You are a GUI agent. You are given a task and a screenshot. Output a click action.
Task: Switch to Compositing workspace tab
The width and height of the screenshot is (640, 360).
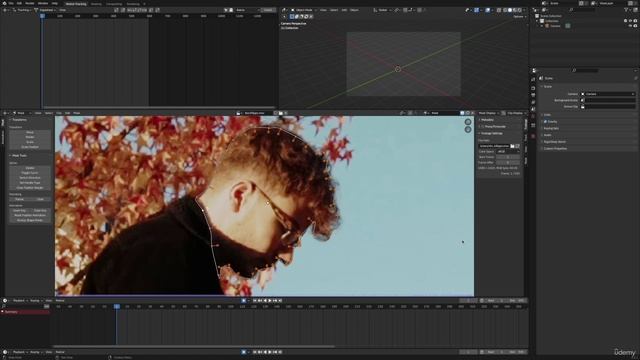point(114,4)
